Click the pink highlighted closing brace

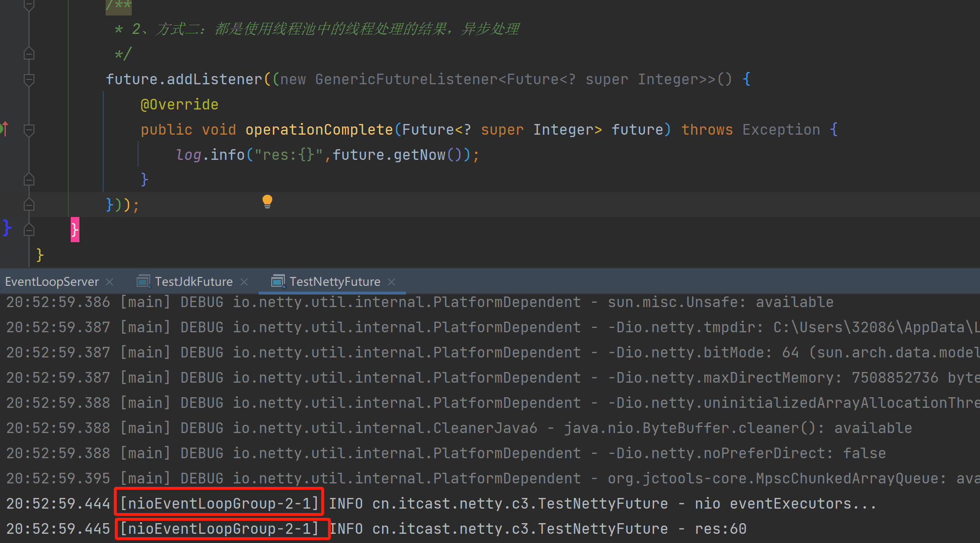coord(75,230)
